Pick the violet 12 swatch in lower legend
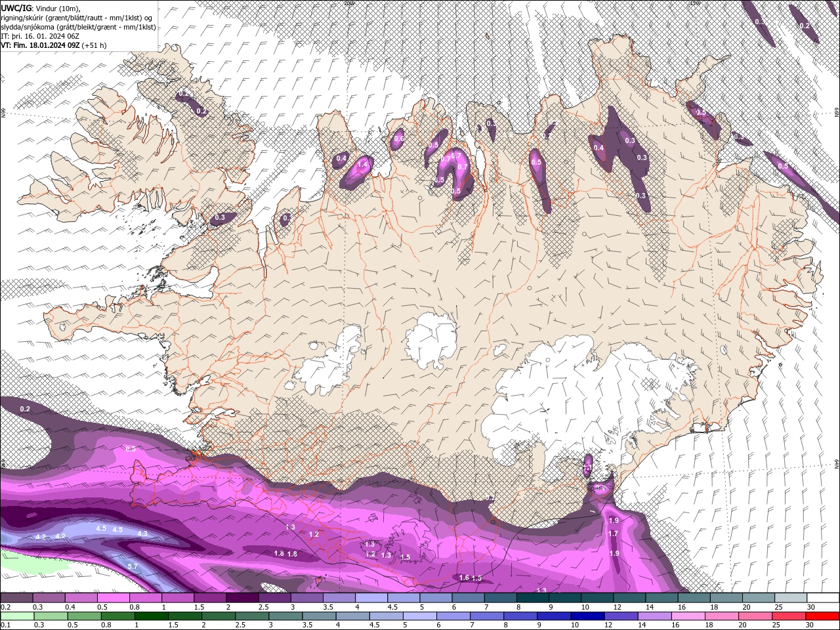Image resolution: width=840 pixels, height=630 pixels. [621, 616]
